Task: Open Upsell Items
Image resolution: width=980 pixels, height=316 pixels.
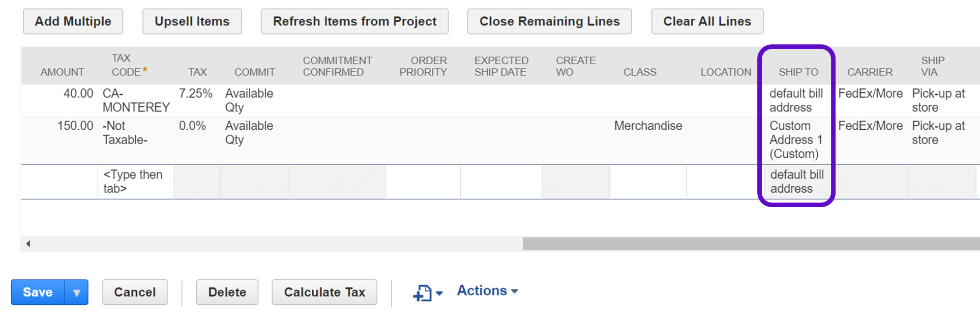Action: click(192, 21)
